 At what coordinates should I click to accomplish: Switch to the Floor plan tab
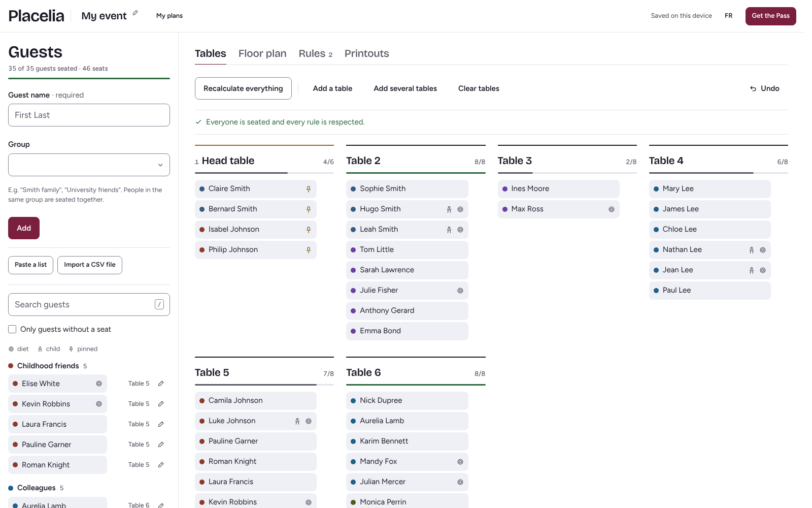[x=262, y=53]
